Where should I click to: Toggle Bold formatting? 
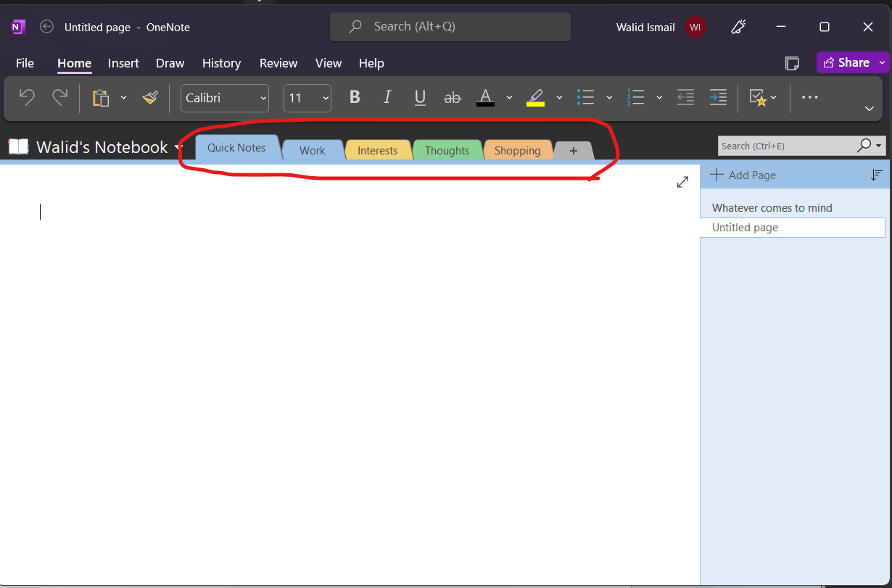click(x=355, y=97)
